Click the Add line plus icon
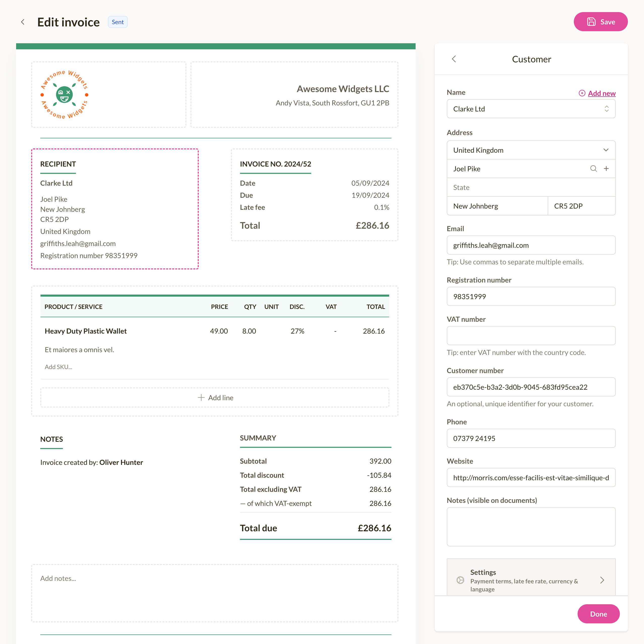 [201, 397]
